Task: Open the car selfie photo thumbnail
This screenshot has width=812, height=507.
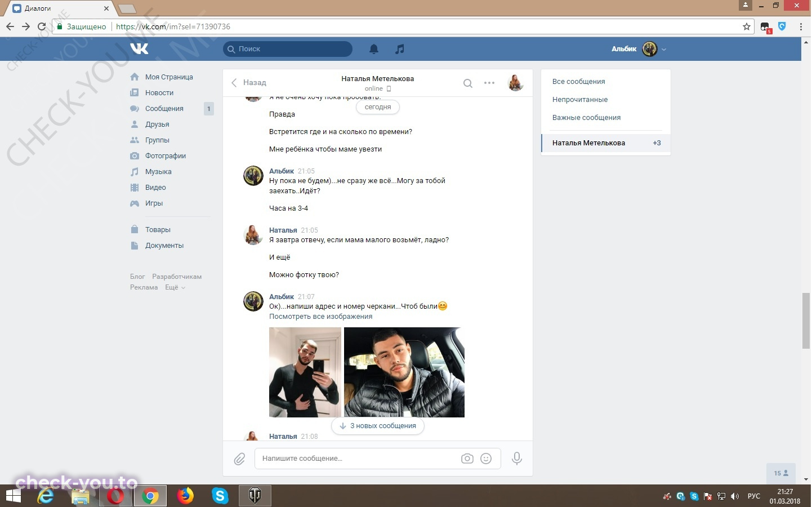Action: tap(404, 372)
